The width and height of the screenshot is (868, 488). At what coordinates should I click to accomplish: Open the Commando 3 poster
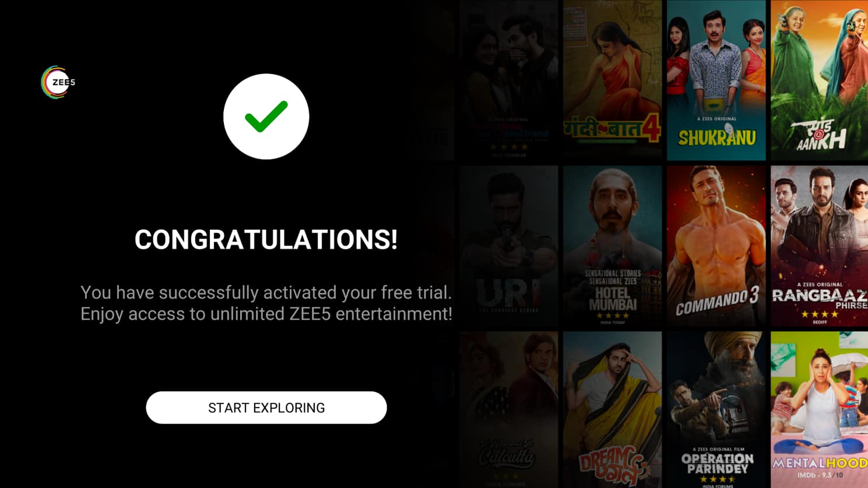coord(716,246)
